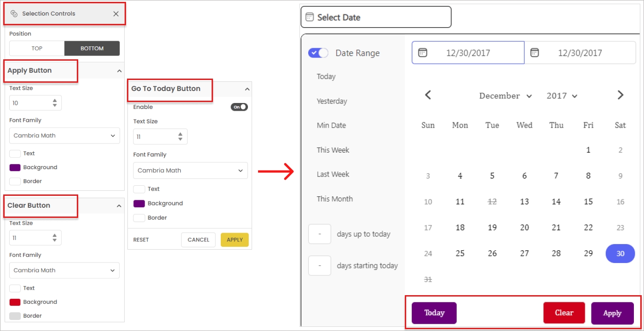644x331 pixels.
Task: Collapse the Clear Button section
Action: click(x=119, y=206)
